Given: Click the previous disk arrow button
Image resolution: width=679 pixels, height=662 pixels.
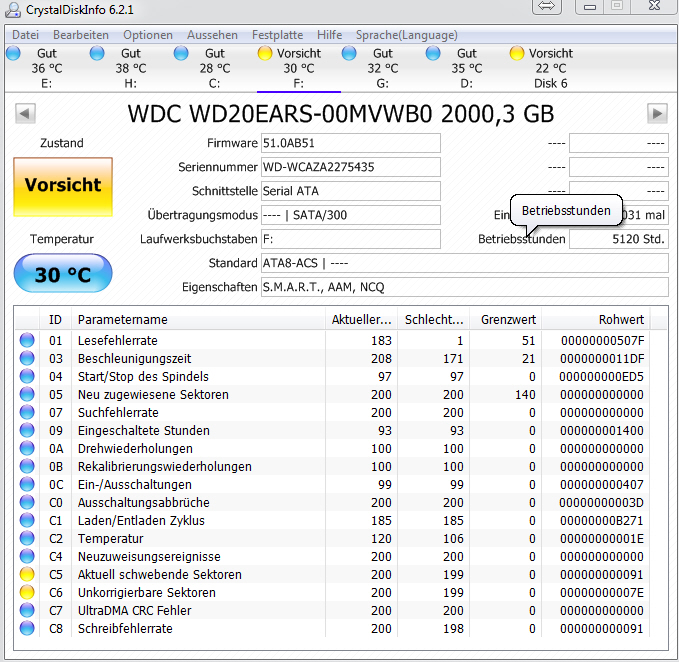Looking at the screenshot, I should click(x=25, y=114).
